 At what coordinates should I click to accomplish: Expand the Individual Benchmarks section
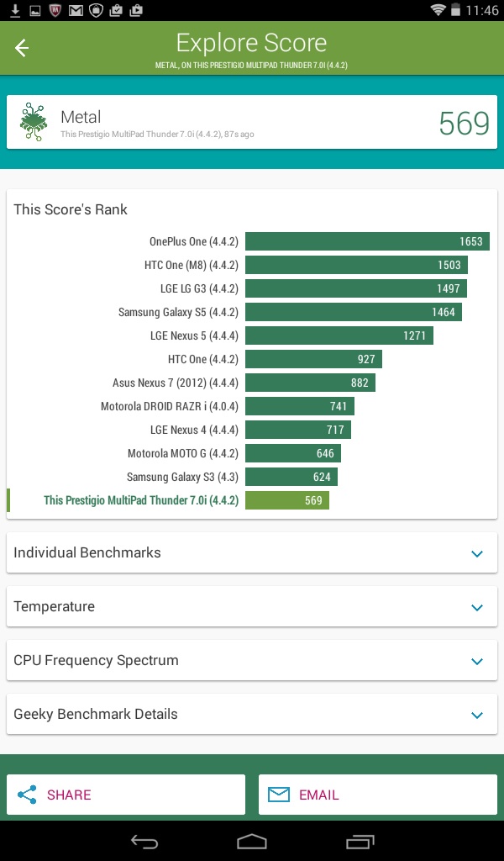click(477, 553)
